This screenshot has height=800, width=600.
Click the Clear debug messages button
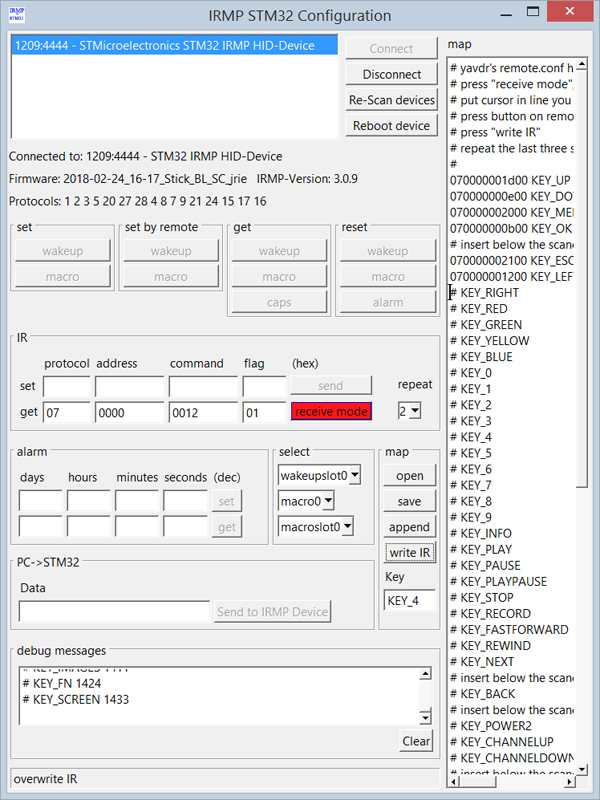pyautogui.click(x=416, y=741)
